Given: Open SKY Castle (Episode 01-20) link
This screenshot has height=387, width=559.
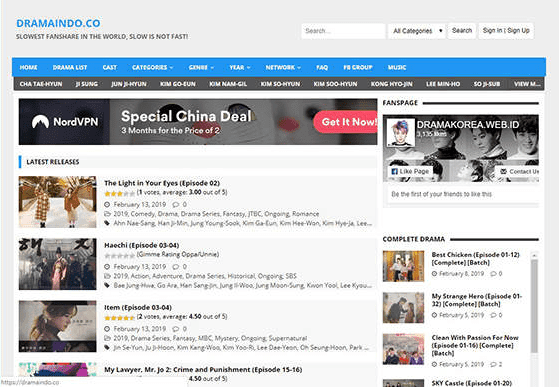Looking at the screenshot, I should tap(471, 383).
